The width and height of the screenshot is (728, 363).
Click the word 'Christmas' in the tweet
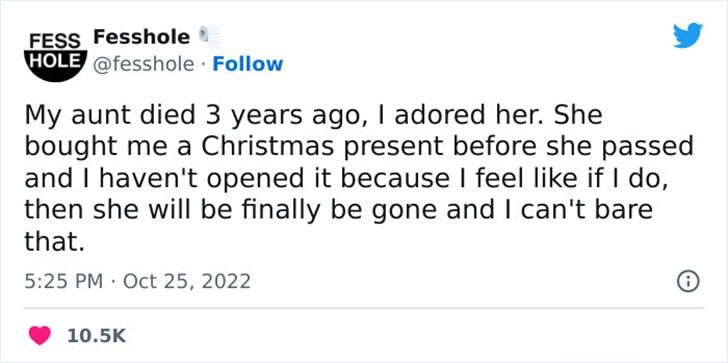pos(267,147)
